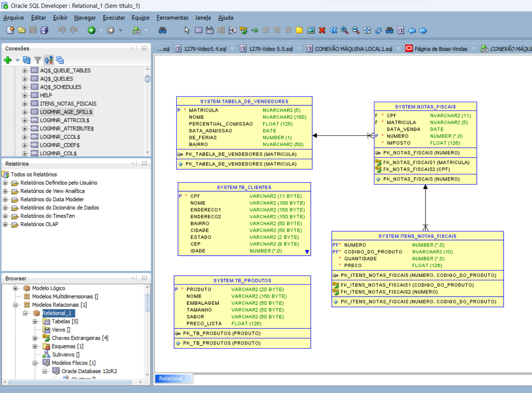
Task: Open the Back button history dropdown
Action: click(101, 30)
